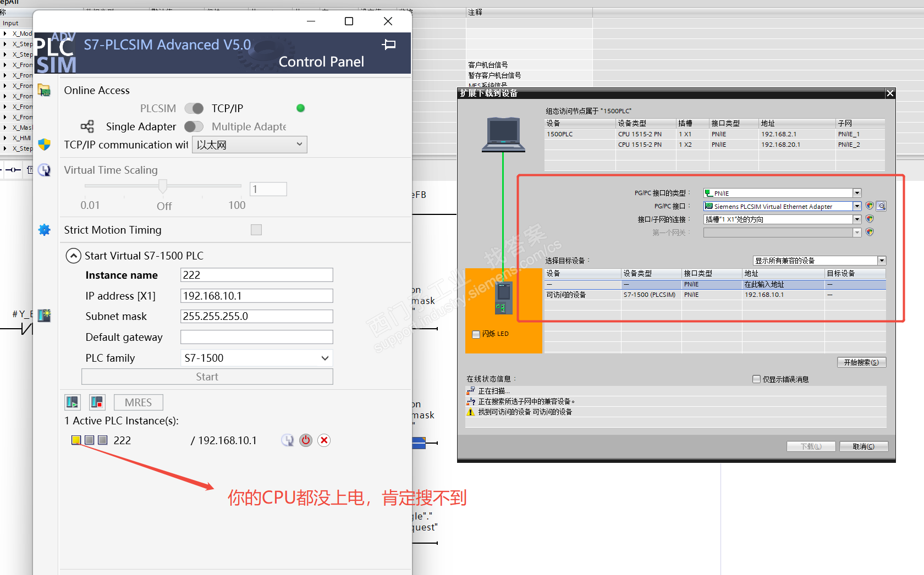This screenshot has height=575, width=924.
Task: Click the 找到可访问的设备 status message
Action: (525, 412)
